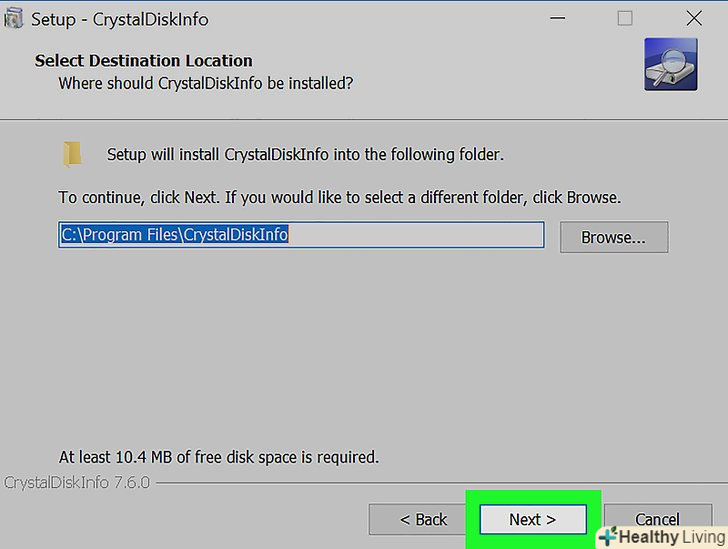Click the "Select Destination Location" heading
The height and width of the screenshot is (549, 728).
click(143, 60)
